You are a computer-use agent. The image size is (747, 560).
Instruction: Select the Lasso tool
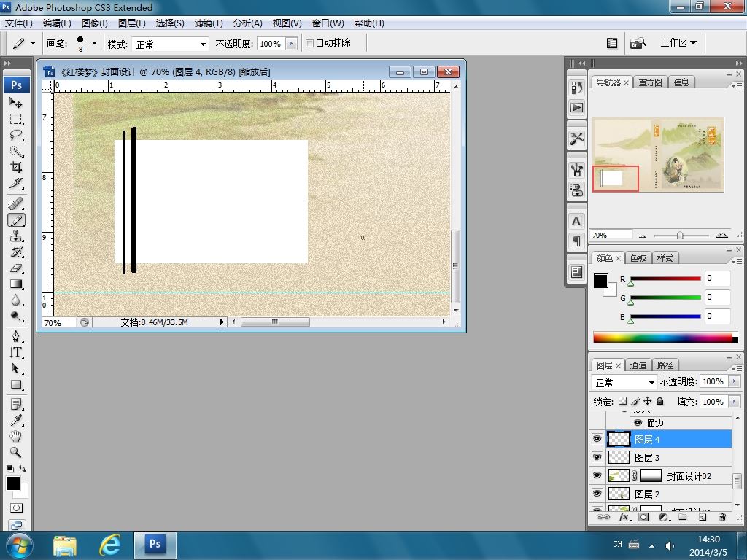[x=16, y=135]
